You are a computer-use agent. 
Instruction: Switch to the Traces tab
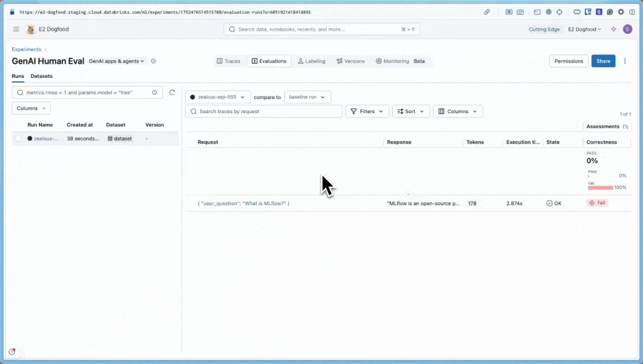coord(228,61)
